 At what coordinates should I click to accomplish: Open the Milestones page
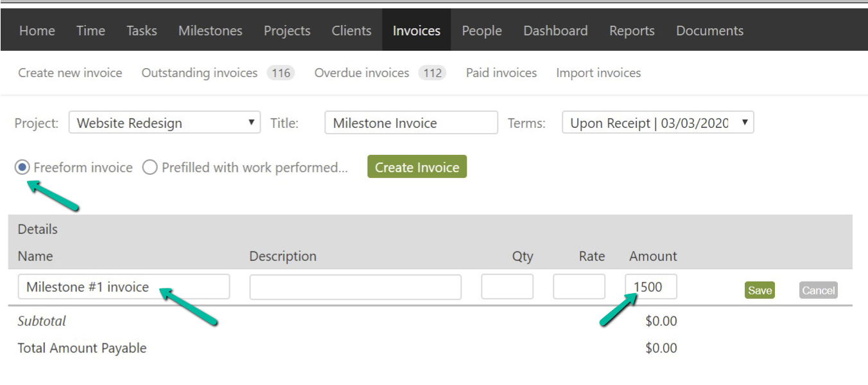(210, 30)
